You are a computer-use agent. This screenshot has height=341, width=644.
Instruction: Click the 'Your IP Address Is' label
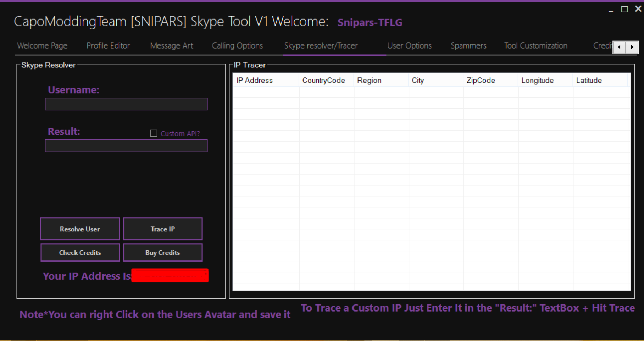tap(87, 276)
